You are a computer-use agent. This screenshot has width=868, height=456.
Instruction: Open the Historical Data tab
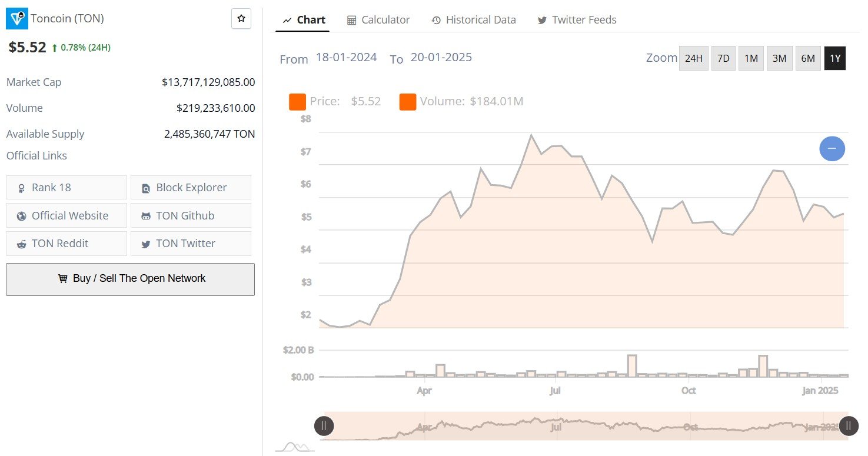click(x=474, y=19)
